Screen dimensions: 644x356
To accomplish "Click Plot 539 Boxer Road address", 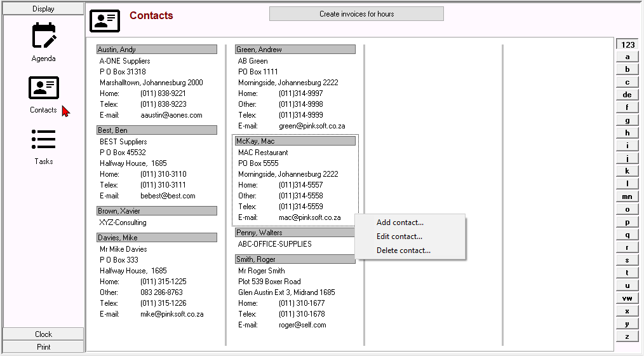I will coord(269,282).
